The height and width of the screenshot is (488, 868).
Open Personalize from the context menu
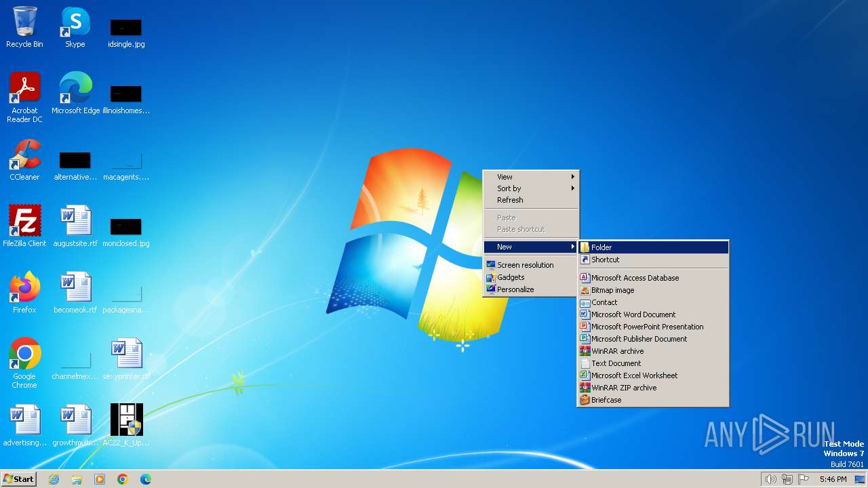point(530,289)
